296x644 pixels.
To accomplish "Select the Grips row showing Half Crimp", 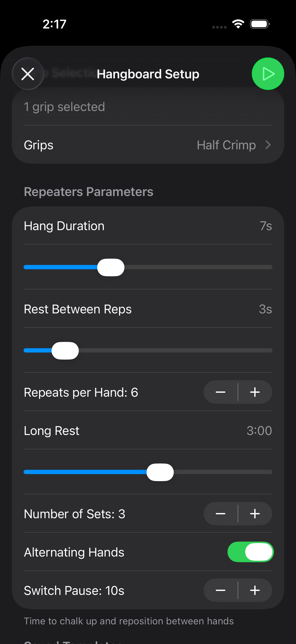I will tap(148, 145).
